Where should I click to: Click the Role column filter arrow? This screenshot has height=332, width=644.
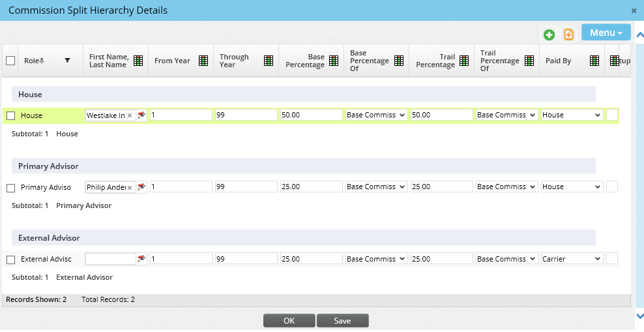[x=67, y=61]
